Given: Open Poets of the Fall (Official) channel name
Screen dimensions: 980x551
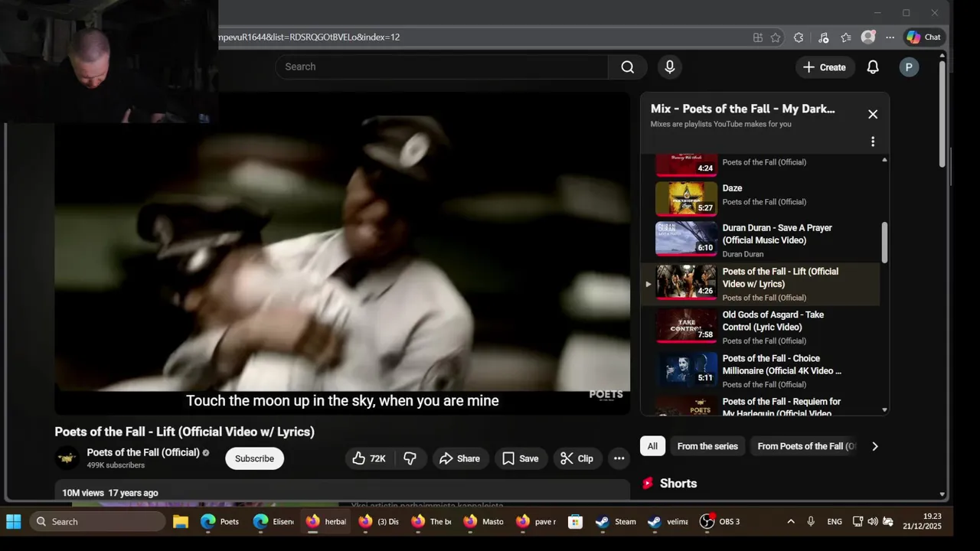Looking at the screenshot, I should [x=143, y=452].
